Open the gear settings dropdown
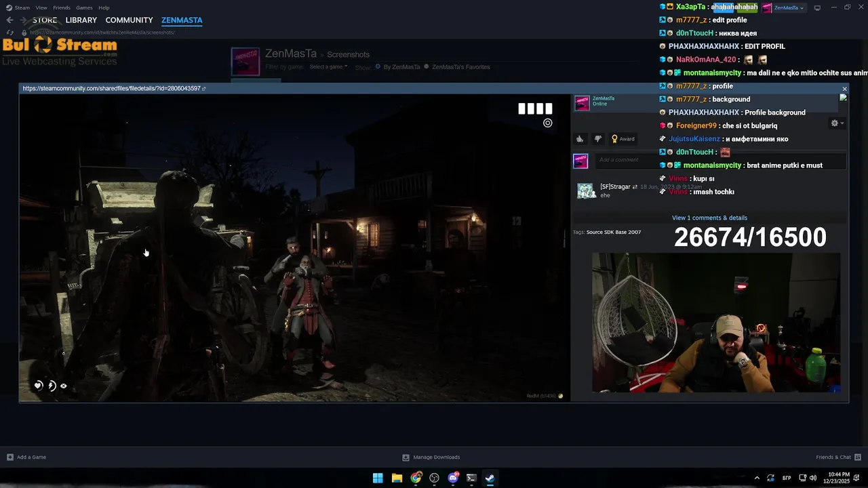868x488 pixels. pyautogui.click(x=837, y=123)
